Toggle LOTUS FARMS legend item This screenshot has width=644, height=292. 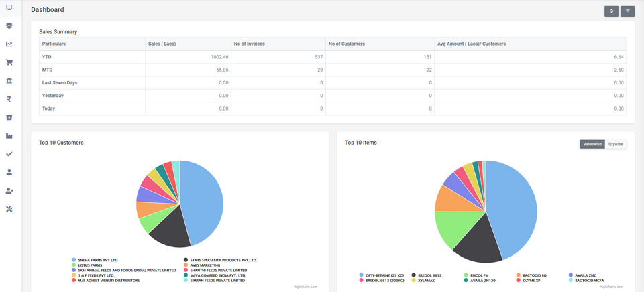[x=89, y=265]
